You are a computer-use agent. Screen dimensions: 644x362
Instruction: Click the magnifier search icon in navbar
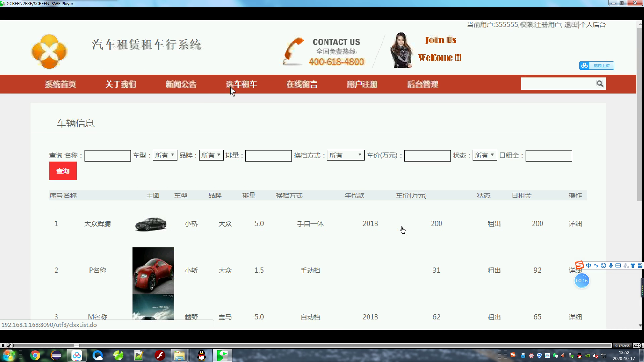600,84
